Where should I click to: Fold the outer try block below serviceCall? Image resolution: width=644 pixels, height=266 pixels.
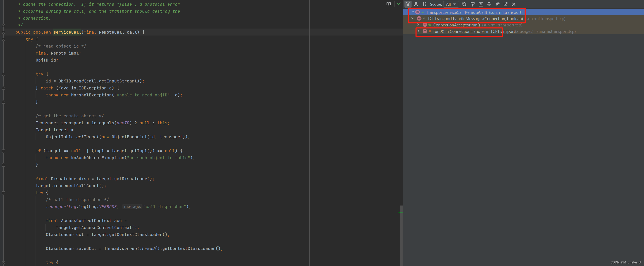pos(4,39)
